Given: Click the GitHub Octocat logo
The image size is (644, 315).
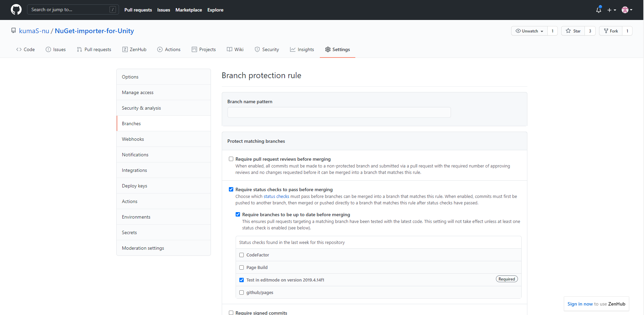Looking at the screenshot, I should click(x=16, y=9).
